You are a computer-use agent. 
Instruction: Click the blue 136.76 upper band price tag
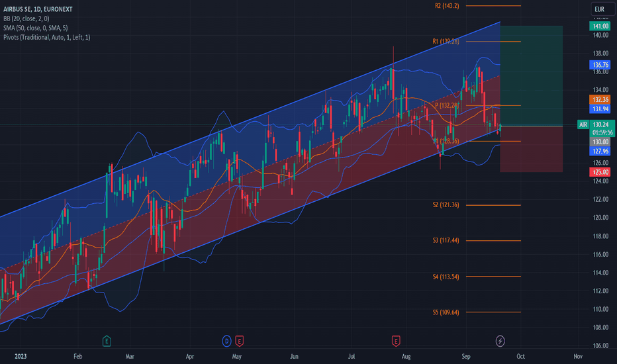pos(600,65)
